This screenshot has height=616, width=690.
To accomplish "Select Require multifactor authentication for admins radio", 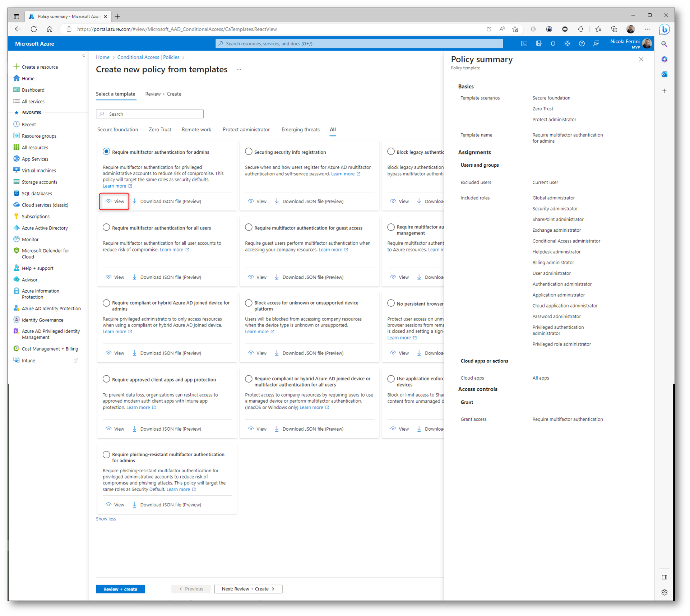I will point(106,152).
